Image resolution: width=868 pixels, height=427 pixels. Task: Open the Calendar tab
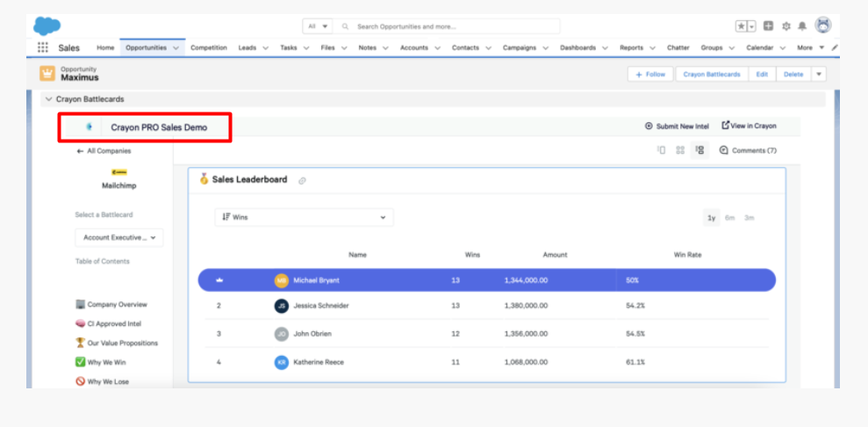point(759,47)
